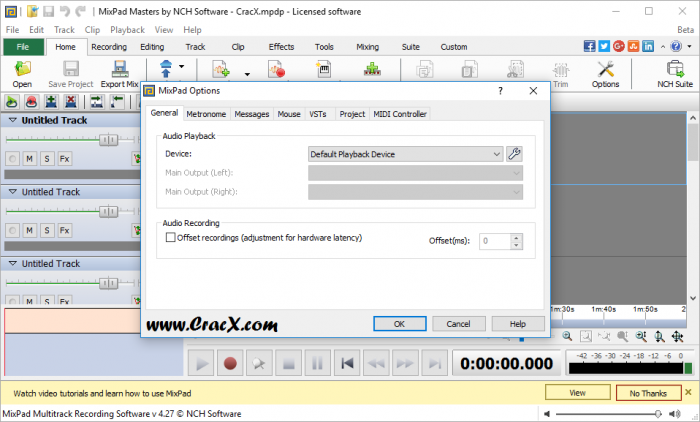Screen dimensions: 700x422
Task: Mute the second Untitled Track
Action: 29,230
